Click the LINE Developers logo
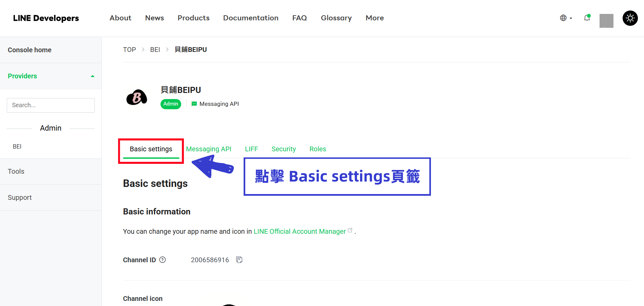644x306 pixels. click(46, 18)
